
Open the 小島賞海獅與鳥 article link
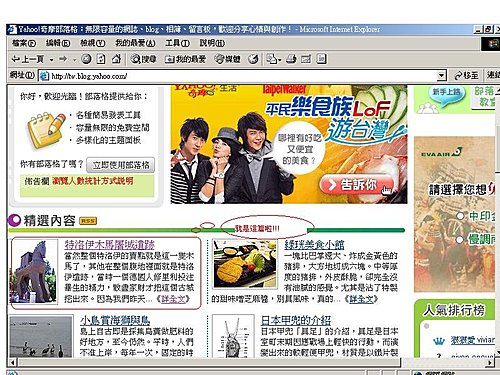point(115,320)
